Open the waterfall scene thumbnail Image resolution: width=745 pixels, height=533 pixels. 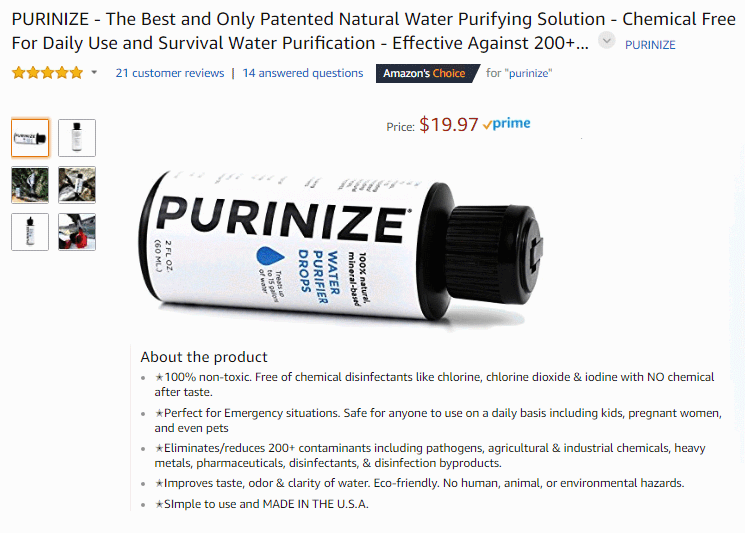(x=30, y=185)
